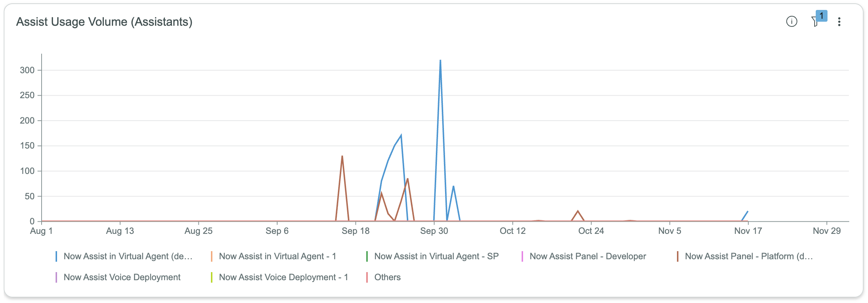Image resolution: width=868 pixels, height=303 pixels.
Task: Toggle Now Assist in Virtual Agent - SP series
Action: (x=433, y=256)
